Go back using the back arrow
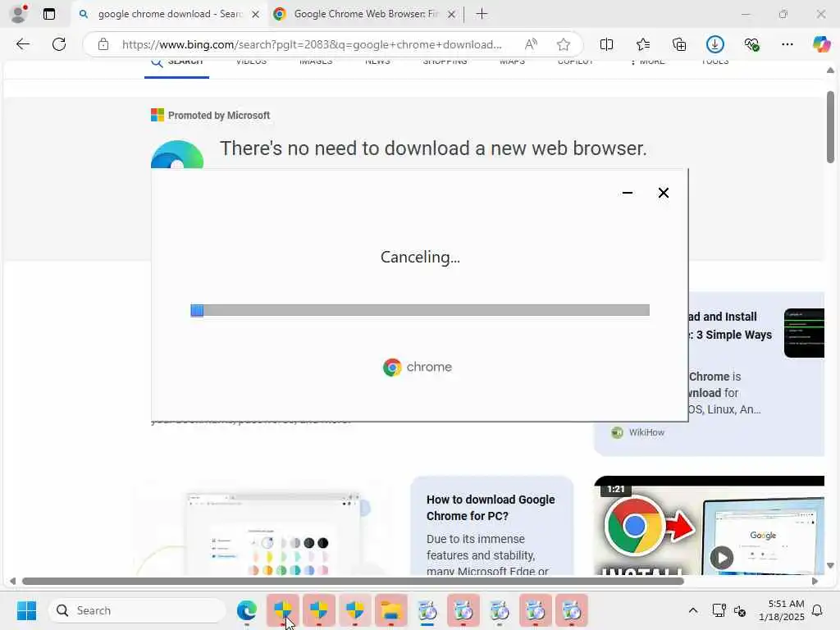The height and width of the screenshot is (630, 840). click(22, 44)
